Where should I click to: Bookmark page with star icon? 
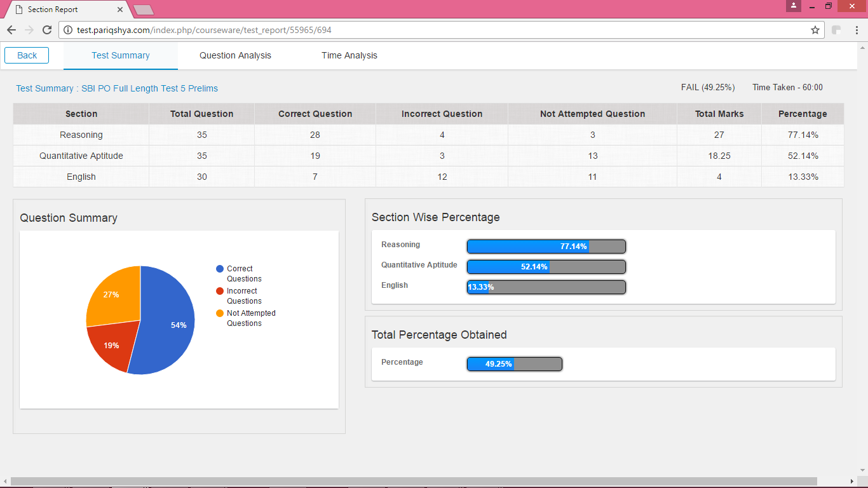(x=815, y=30)
